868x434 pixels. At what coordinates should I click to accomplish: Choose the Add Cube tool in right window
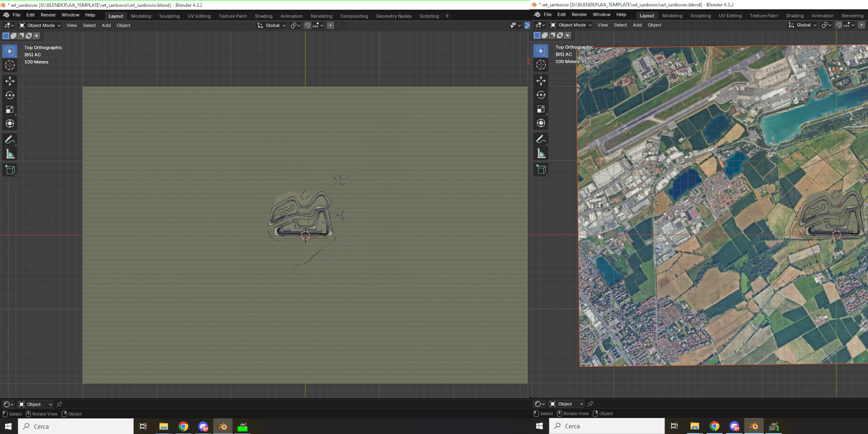tap(541, 170)
